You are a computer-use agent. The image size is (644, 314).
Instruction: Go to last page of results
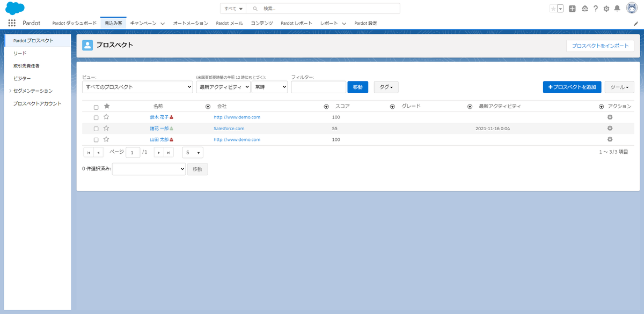point(169,153)
